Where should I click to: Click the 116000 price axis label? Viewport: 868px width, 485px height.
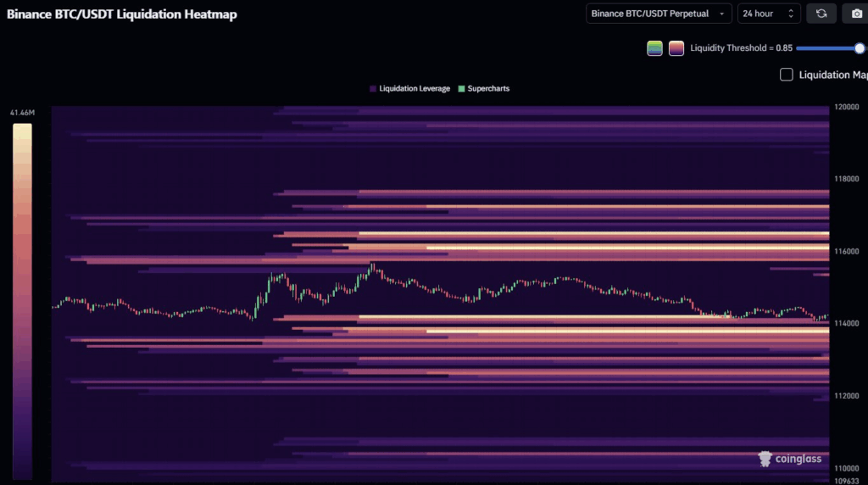(847, 251)
